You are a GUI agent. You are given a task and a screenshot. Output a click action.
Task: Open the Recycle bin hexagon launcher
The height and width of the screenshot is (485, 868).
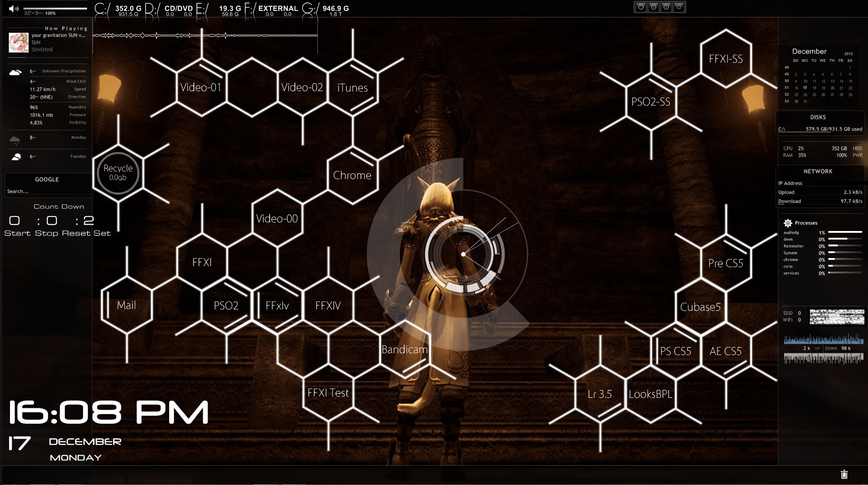[118, 173]
